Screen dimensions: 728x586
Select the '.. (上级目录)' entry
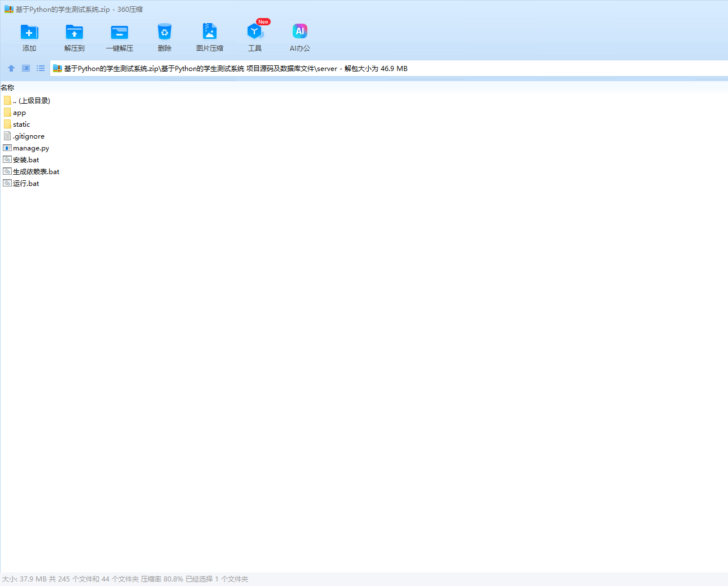pyautogui.click(x=32, y=101)
